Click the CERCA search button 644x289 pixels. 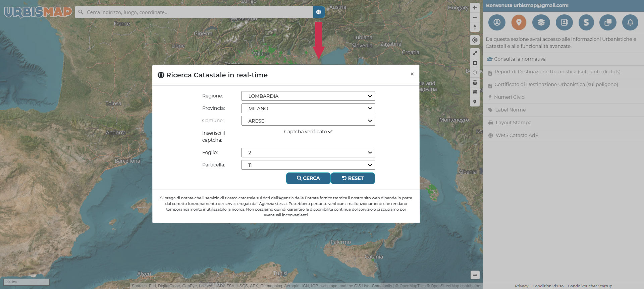coord(308,178)
